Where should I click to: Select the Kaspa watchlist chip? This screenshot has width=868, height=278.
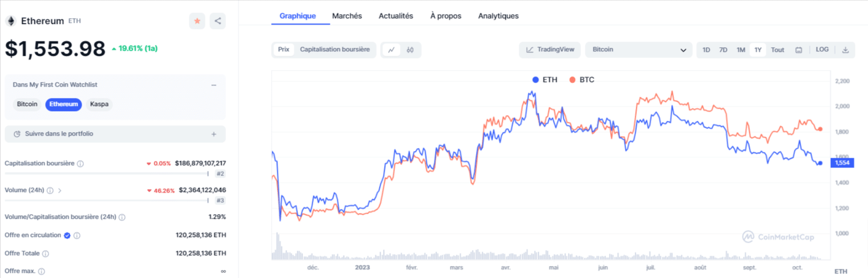point(99,104)
